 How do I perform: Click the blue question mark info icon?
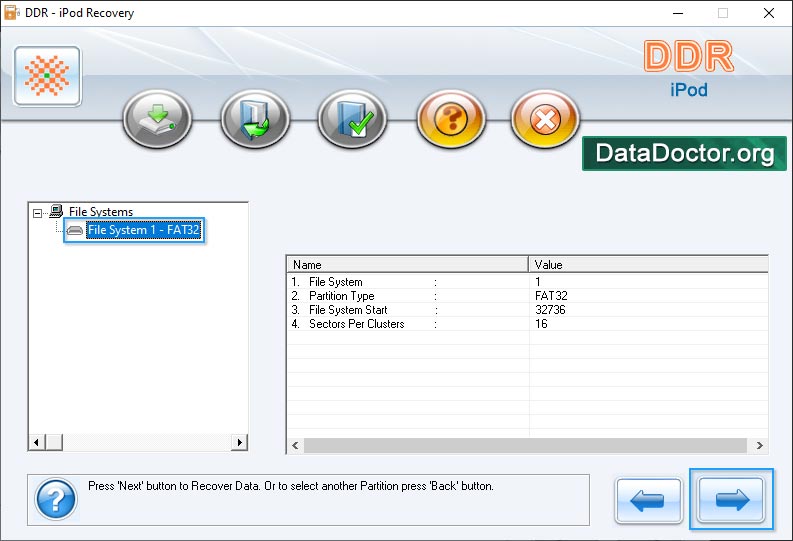pos(56,500)
